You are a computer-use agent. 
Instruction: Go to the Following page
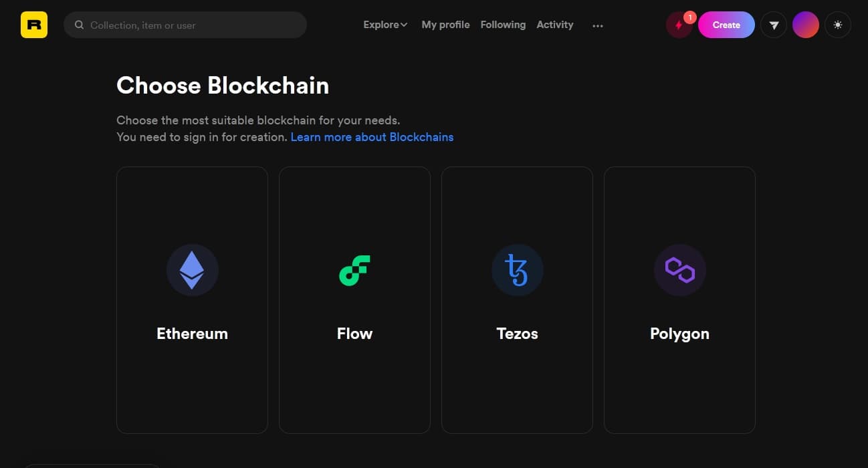pos(503,25)
